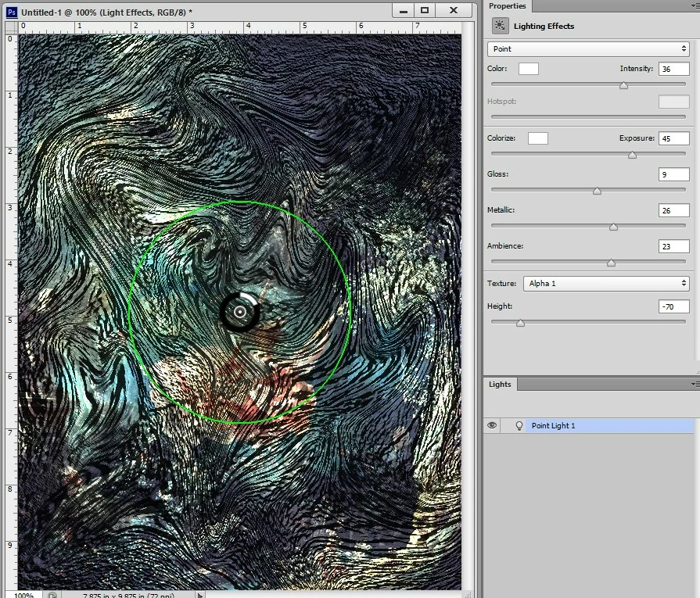The image size is (700, 598).
Task: Close the Untitled-1 document window
Action: (453, 11)
